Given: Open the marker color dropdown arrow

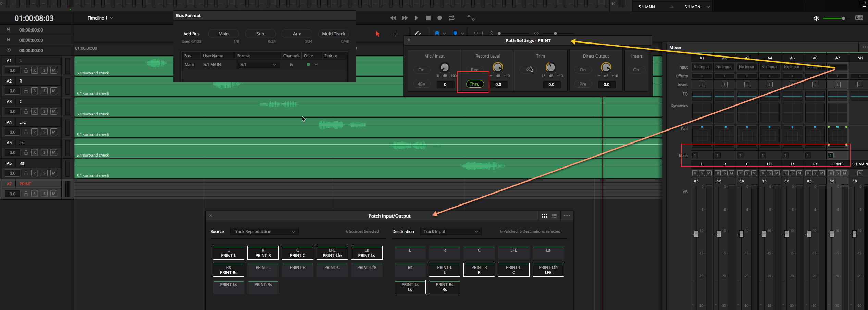Looking at the screenshot, I should pyautogui.click(x=462, y=34).
